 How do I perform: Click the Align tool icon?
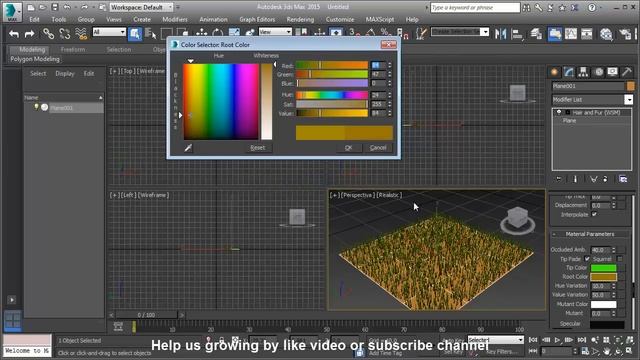coord(517,34)
